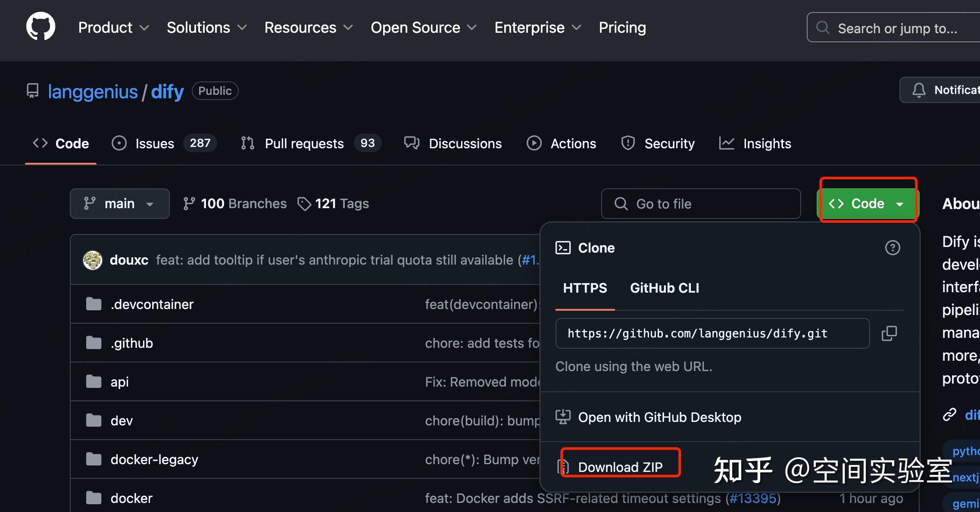The height and width of the screenshot is (512, 980).
Task: Open the .devcontainer folder
Action: pos(152,304)
